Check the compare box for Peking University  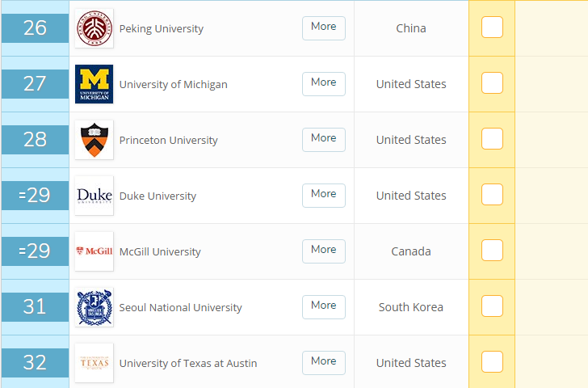tap(492, 27)
